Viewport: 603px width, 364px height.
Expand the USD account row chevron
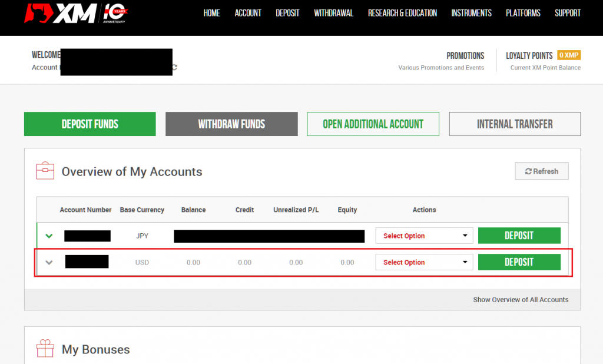click(49, 263)
